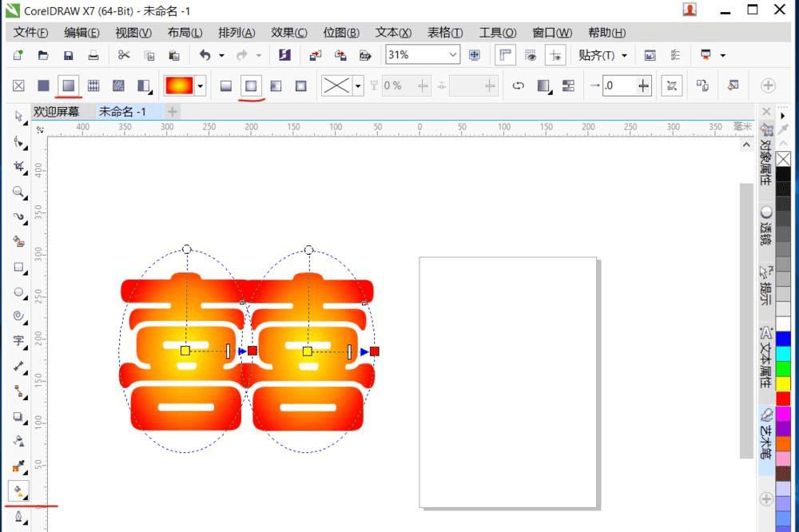
Task: Click the red end node on right character
Action: pos(375,351)
